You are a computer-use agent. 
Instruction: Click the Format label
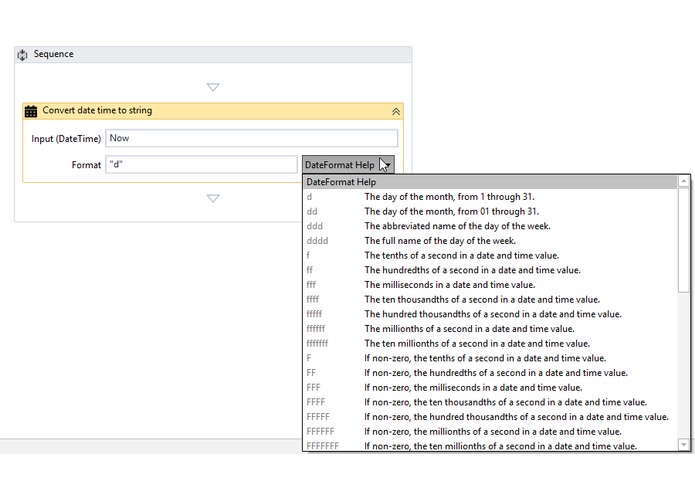tap(86, 165)
